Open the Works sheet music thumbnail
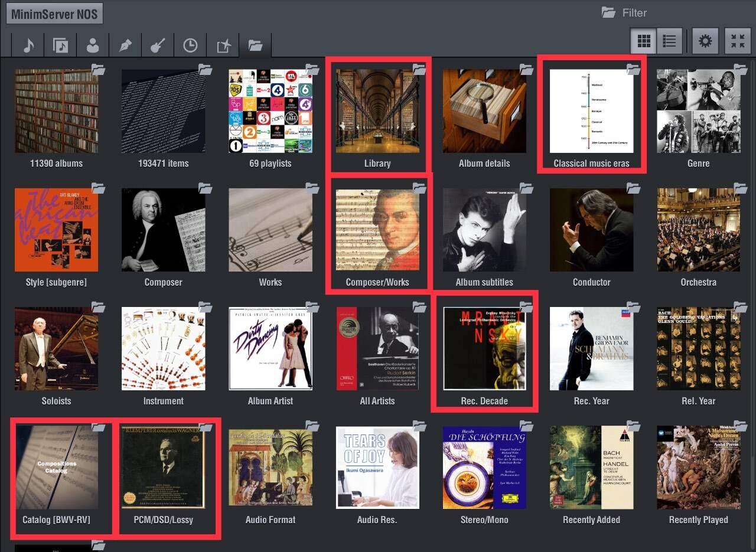 click(x=271, y=230)
